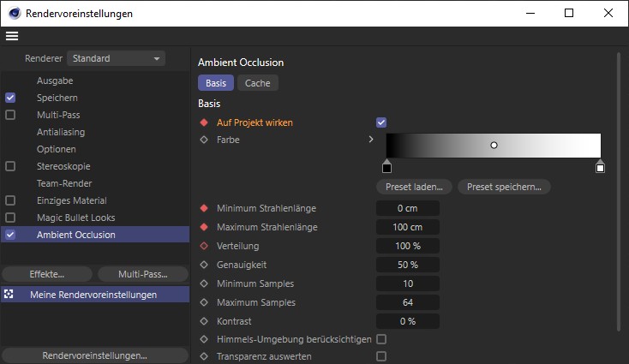The height and width of the screenshot is (364, 629).
Task: Open the Renderer Standard dropdown
Action: pyautogui.click(x=116, y=58)
